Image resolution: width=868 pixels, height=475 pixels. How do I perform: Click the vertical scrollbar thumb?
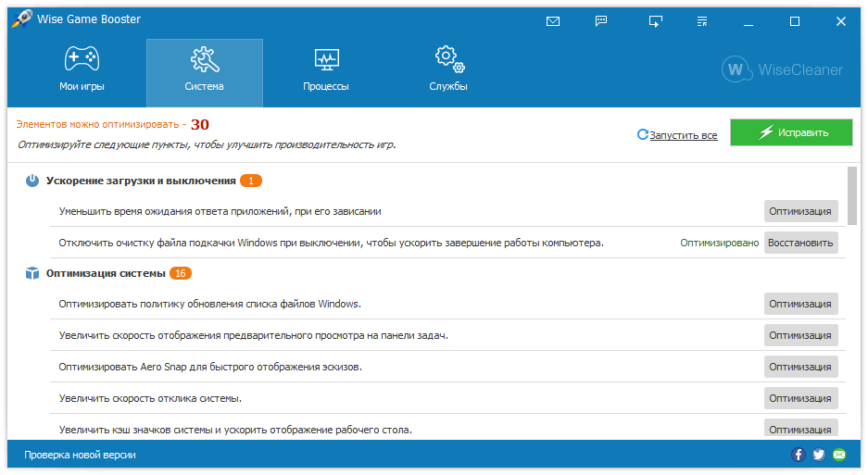[x=852, y=196]
